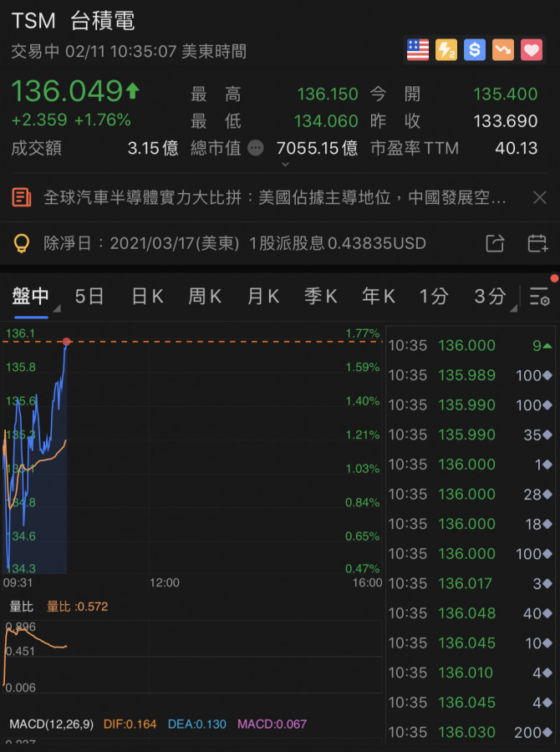
Task: Select the trade at 136.010
Action: tap(471, 673)
